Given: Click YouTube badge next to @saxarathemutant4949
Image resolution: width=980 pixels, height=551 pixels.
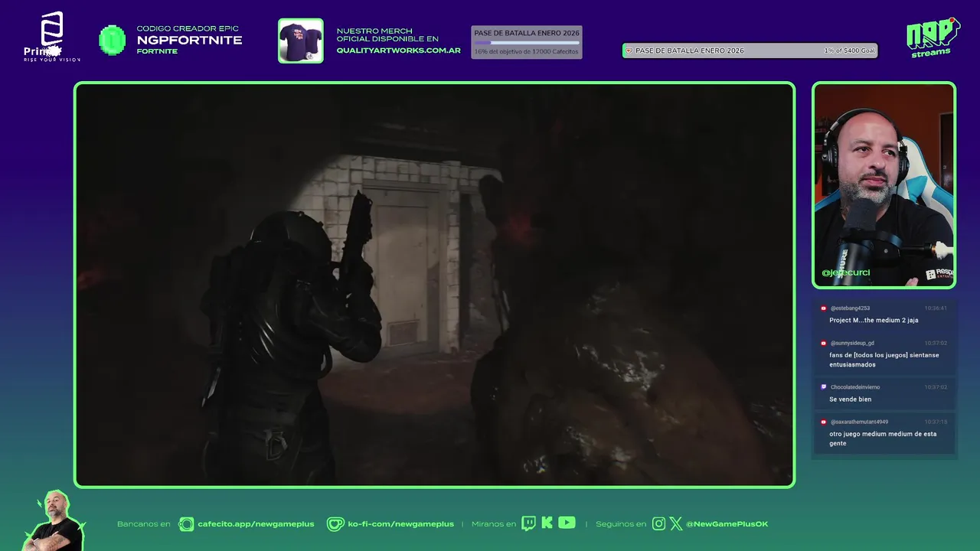Looking at the screenshot, I should [x=824, y=422].
